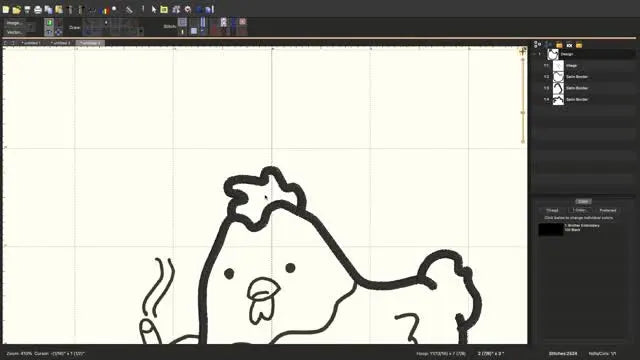Open a file with the folder icon
Image resolution: width=640 pixels, height=360 pixels.
click(x=17, y=9)
